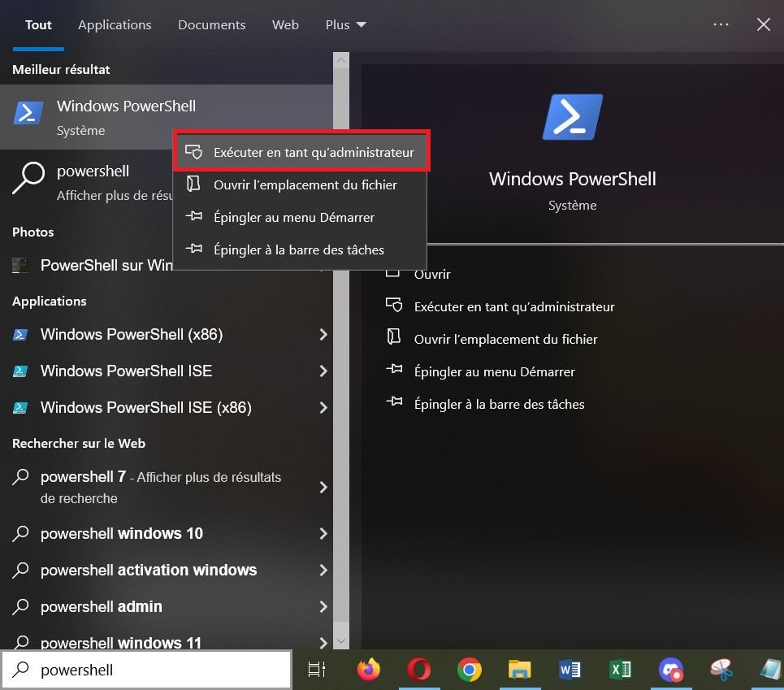Click pin icon beside Épingler à la barre des tâches in context menu
The height and width of the screenshot is (690, 784).
[193, 248]
